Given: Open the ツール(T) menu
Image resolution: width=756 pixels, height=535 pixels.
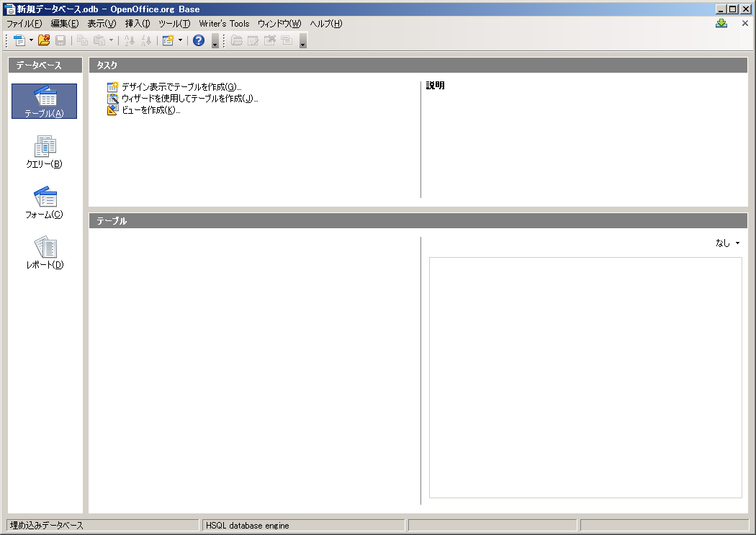Looking at the screenshot, I should point(174,24).
